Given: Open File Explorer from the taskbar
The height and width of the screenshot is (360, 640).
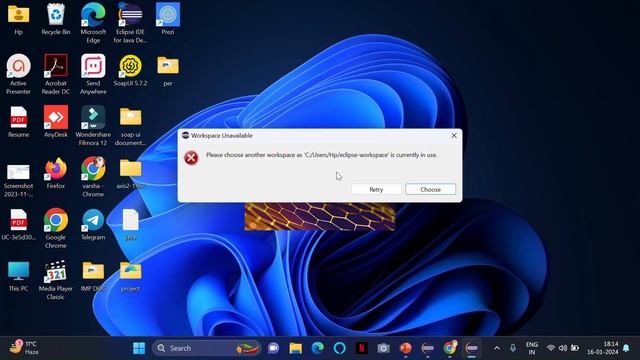Looking at the screenshot, I should [x=296, y=348].
